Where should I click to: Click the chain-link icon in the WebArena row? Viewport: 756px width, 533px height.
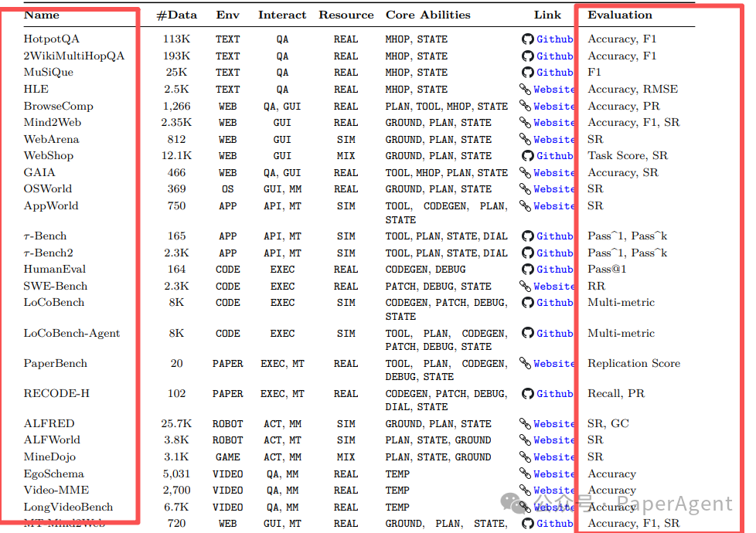click(x=525, y=139)
